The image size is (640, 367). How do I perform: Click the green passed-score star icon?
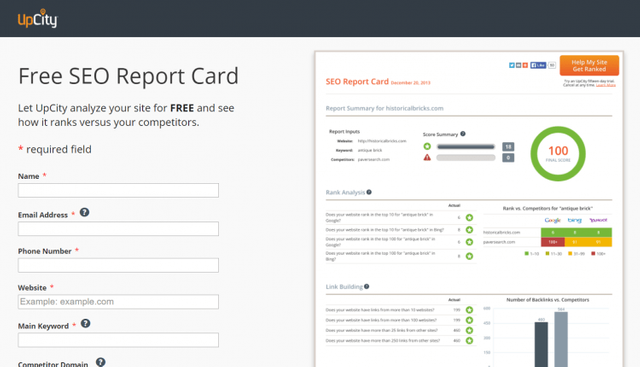point(427,146)
